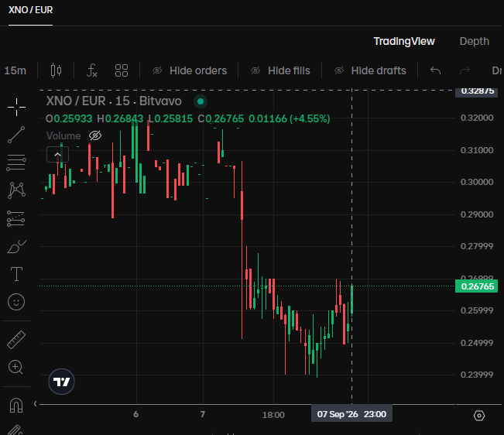Screen dimensions: 504x435
Task: Click the Volume indicator label
Action: [63, 136]
